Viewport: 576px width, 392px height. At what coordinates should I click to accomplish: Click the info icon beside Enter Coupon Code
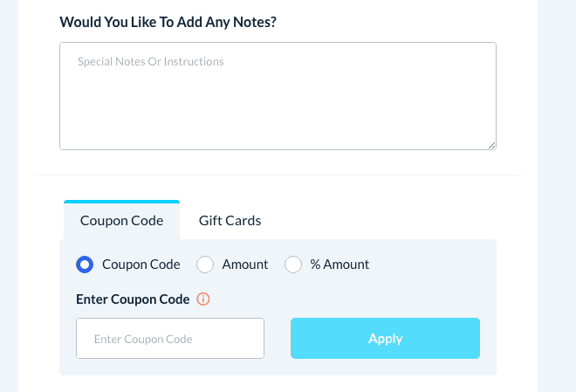pyautogui.click(x=203, y=299)
